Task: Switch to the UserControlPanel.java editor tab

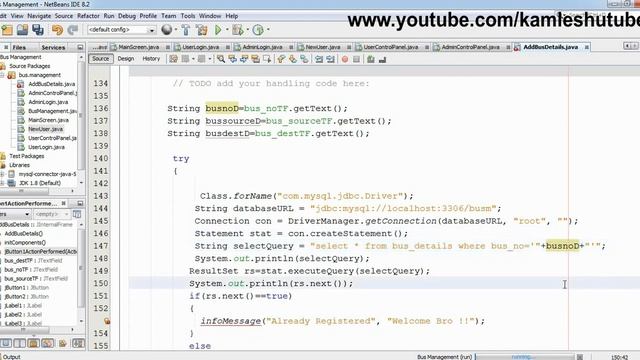Action: pos(391,47)
